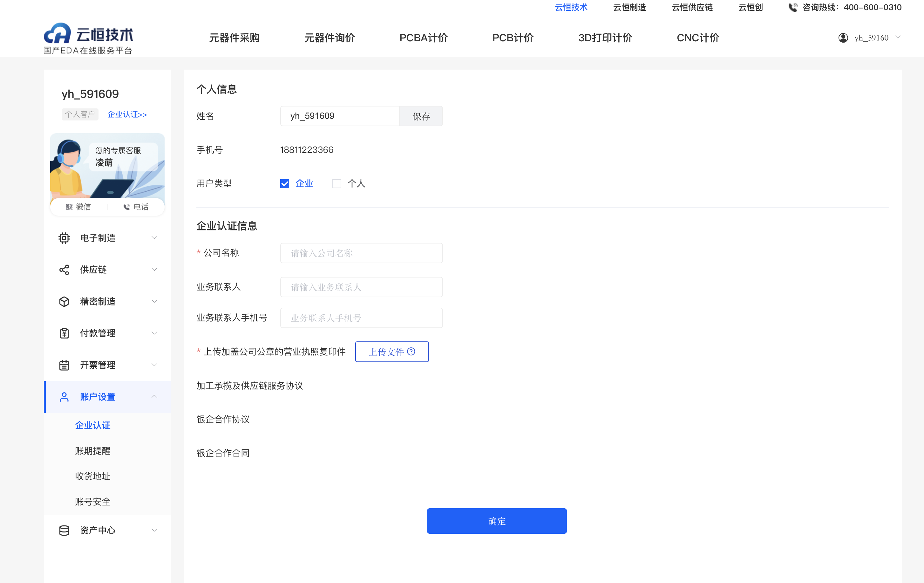Check the 企业 user type checkbox
The height and width of the screenshot is (583, 924).
[285, 184]
